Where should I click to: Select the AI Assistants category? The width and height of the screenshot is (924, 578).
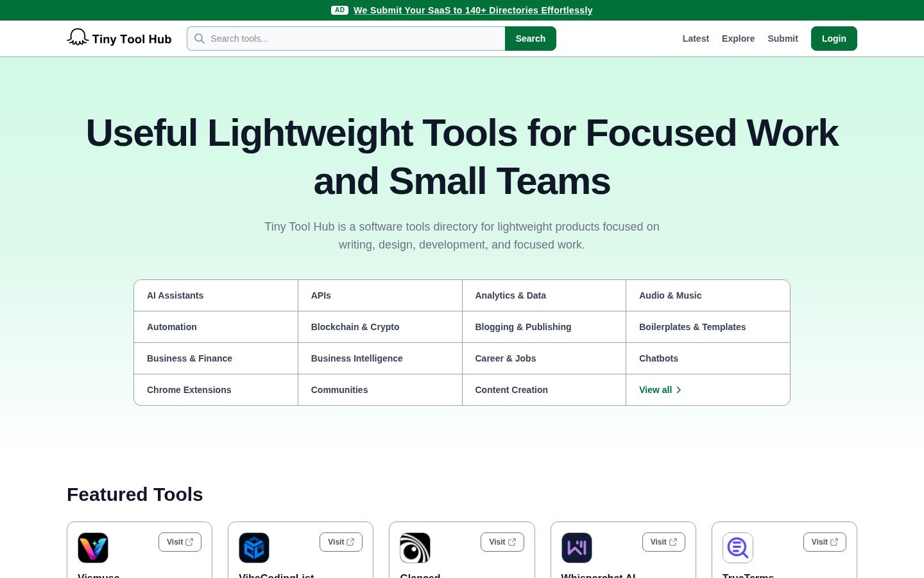(216, 295)
